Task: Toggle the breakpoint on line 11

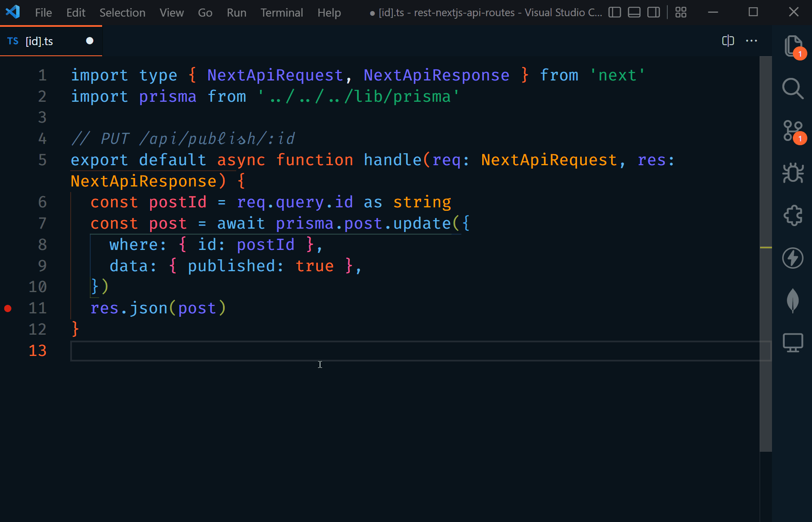Action: click(8, 308)
